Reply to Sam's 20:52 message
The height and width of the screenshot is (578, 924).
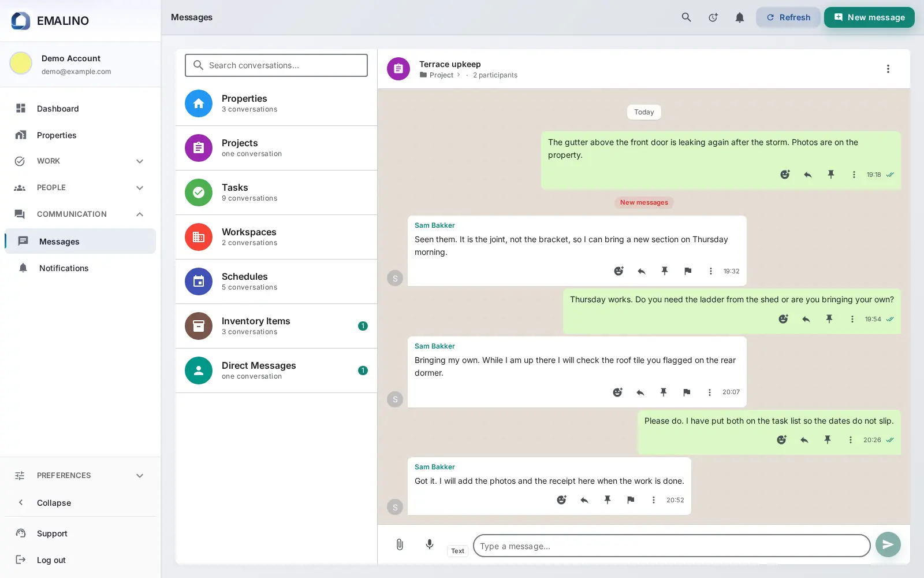584,500
